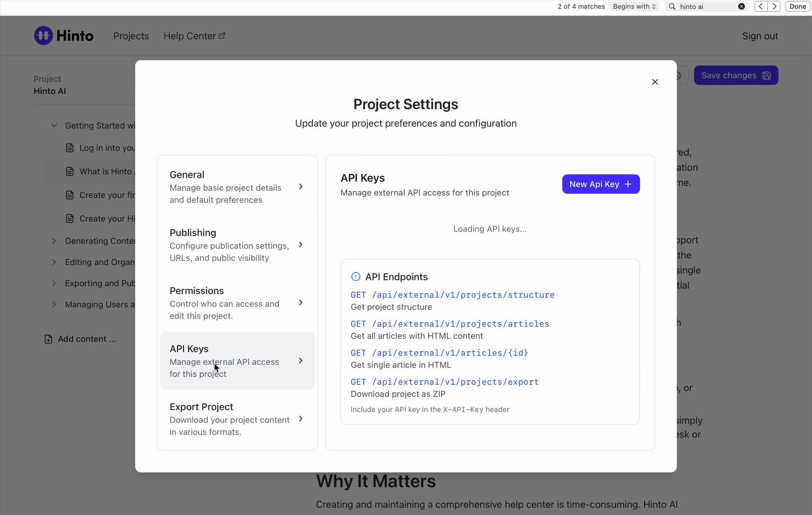Open the 'Begins with' match dropdown
The height and width of the screenshot is (515, 812).
pyautogui.click(x=634, y=6)
